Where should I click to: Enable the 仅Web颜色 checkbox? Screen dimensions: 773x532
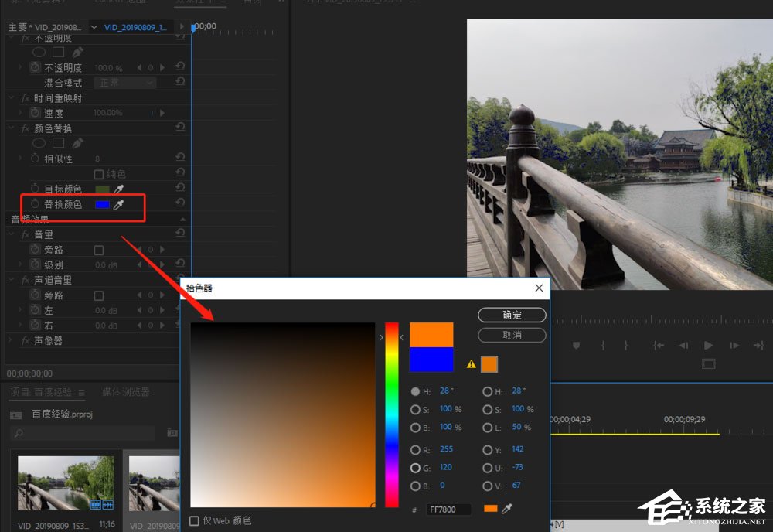tap(195, 521)
